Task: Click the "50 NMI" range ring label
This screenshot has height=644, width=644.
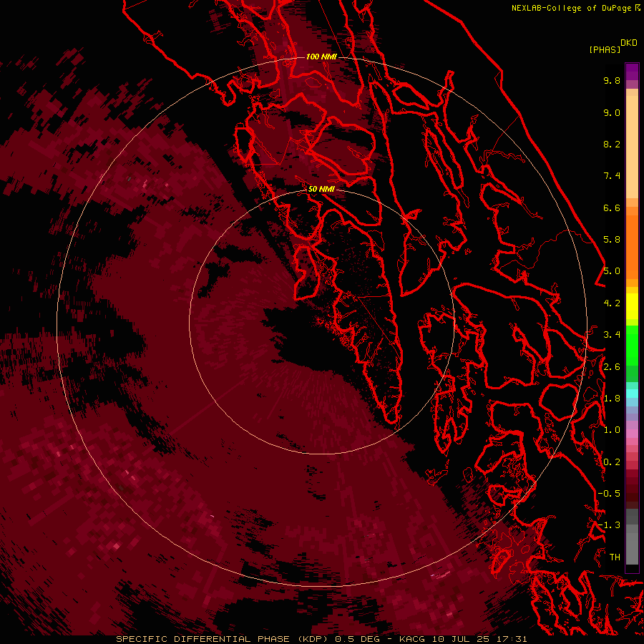Action: point(321,189)
